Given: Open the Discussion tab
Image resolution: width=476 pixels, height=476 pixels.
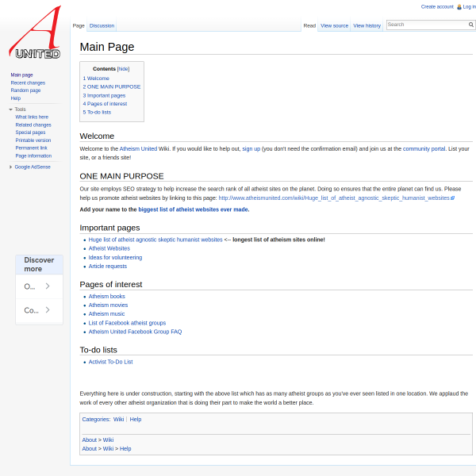Looking at the screenshot, I should click(x=102, y=26).
